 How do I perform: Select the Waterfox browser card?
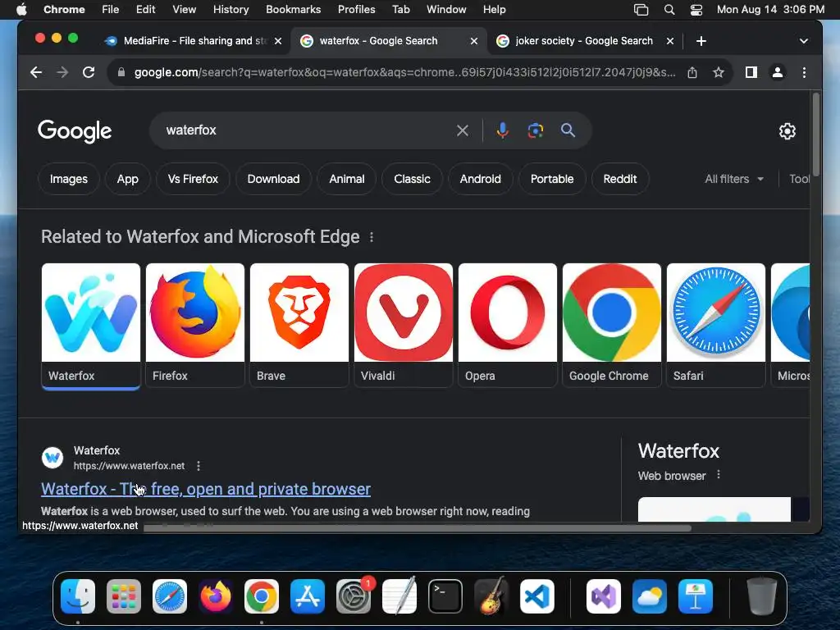coord(90,326)
